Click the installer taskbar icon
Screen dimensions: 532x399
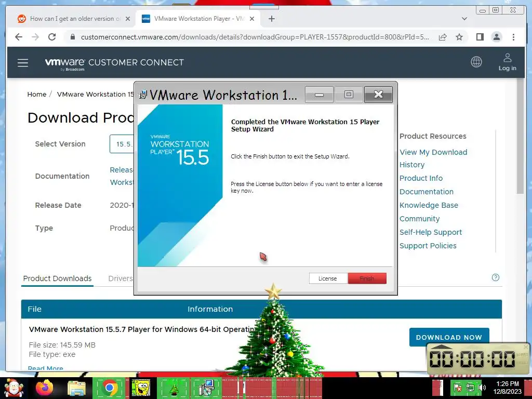[x=206, y=388]
